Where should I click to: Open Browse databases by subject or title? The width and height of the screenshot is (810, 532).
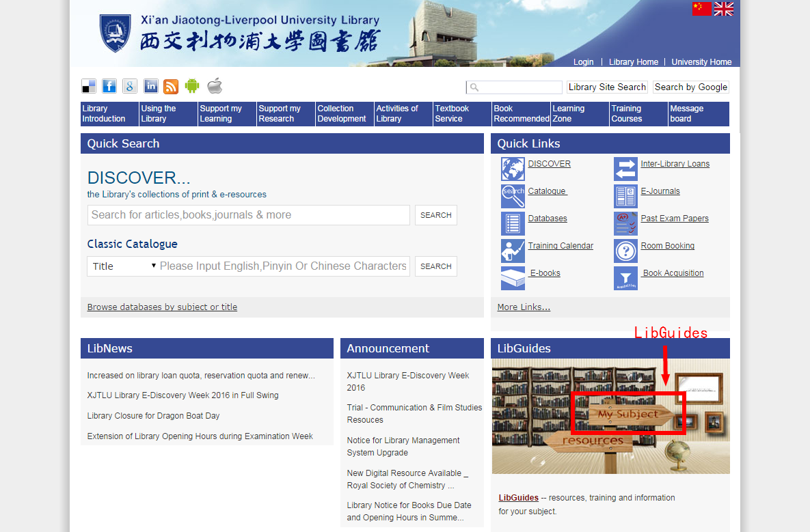tap(162, 307)
